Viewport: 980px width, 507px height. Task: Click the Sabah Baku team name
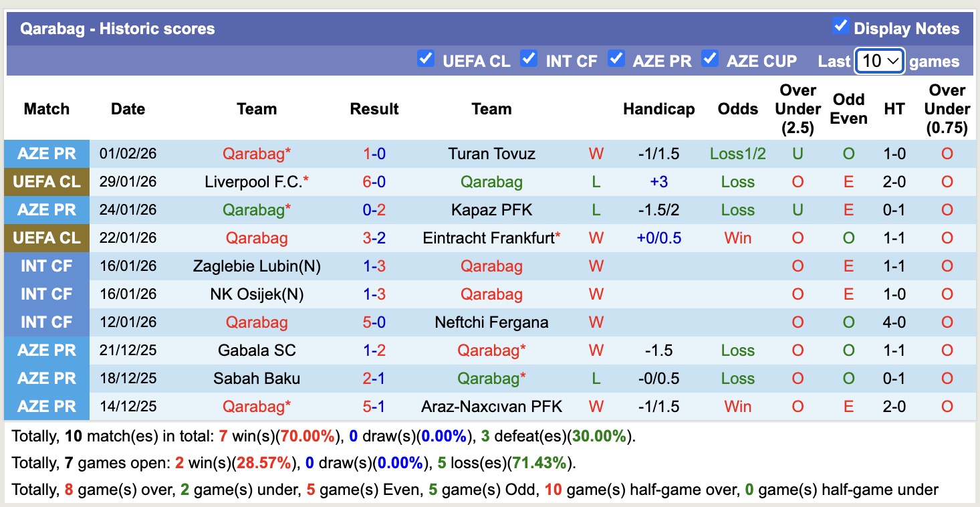coord(257,378)
